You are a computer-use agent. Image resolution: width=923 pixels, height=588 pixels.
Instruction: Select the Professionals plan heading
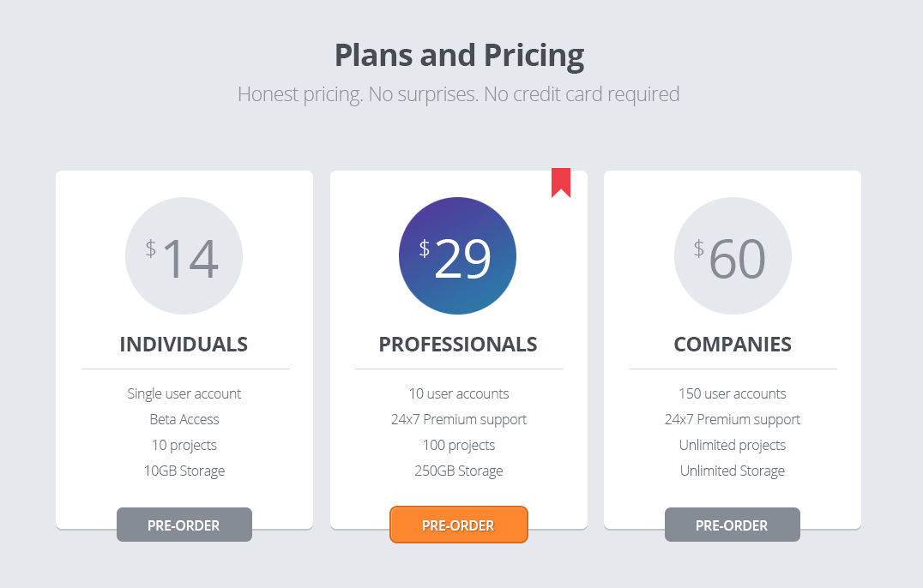tap(458, 345)
